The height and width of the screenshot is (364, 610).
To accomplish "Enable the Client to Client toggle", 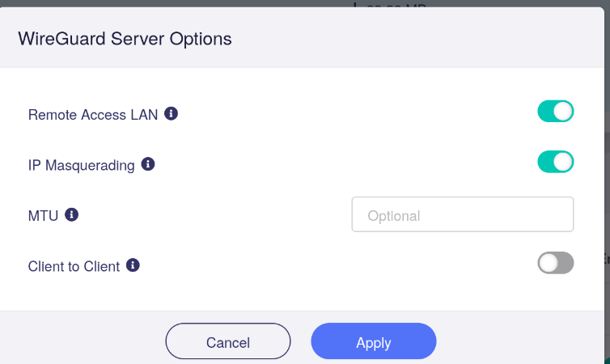I will click(x=556, y=263).
